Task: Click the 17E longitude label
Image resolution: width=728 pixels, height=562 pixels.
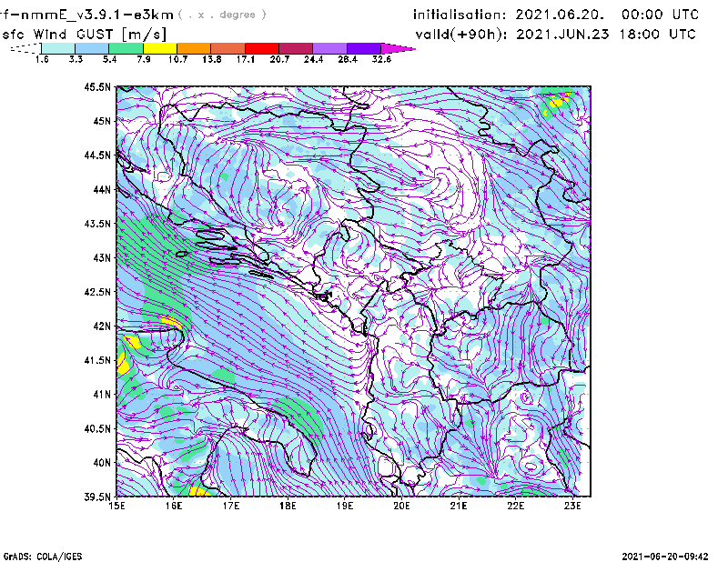Action: (231, 506)
